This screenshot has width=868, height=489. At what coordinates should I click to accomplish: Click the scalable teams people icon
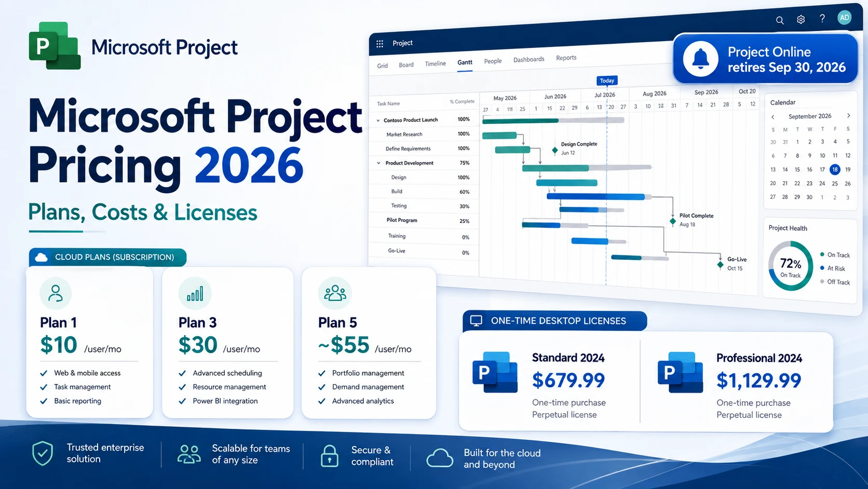pyautogui.click(x=189, y=454)
